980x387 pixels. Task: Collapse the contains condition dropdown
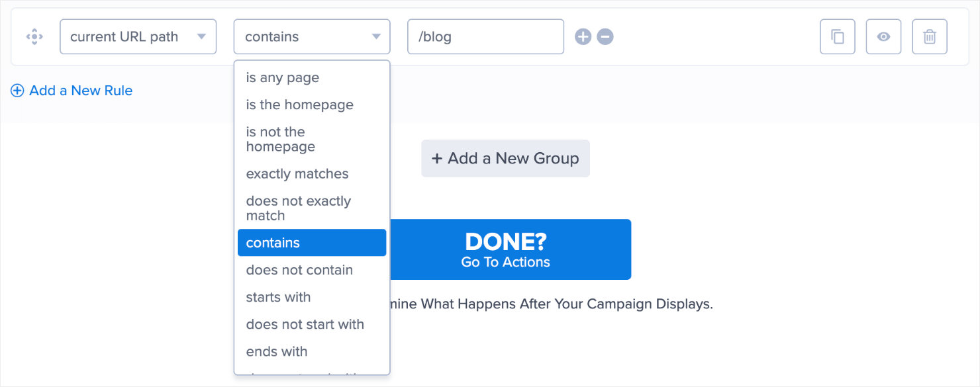click(311, 37)
